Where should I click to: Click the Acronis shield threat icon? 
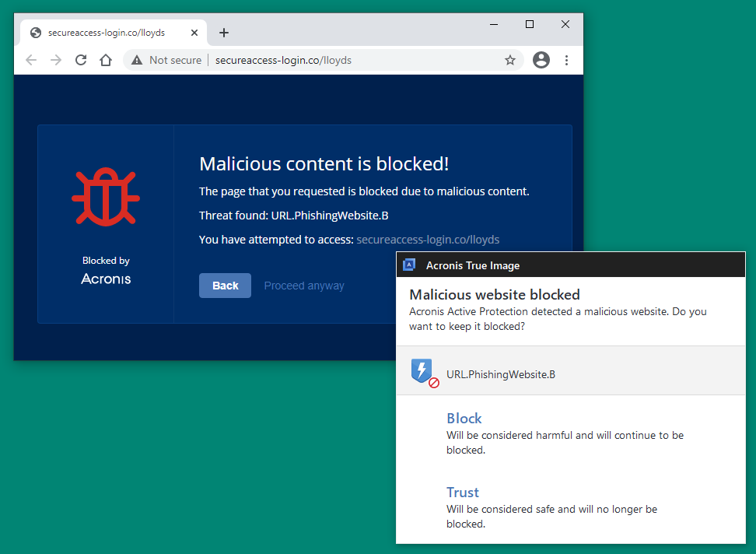click(x=424, y=373)
